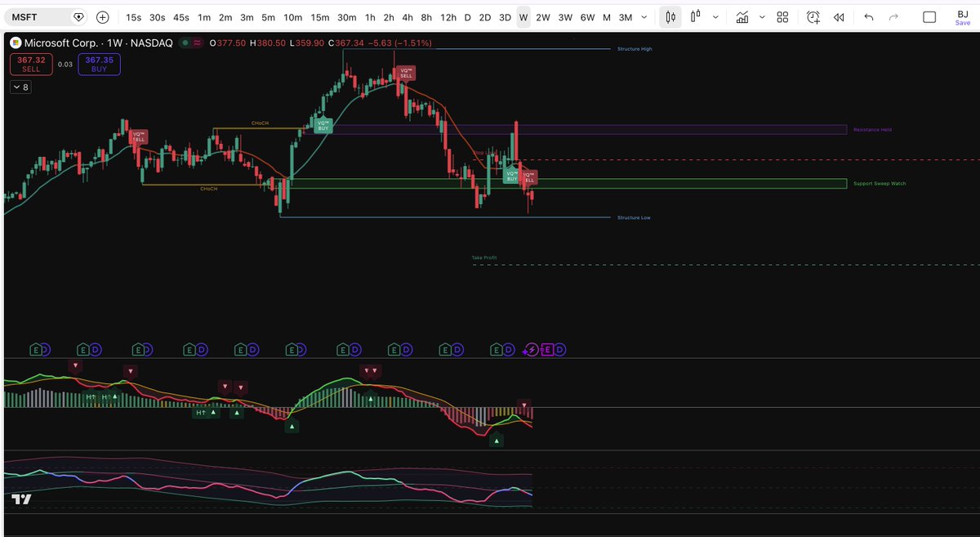The image size is (980, 537).
Task: Open the layout setup square icon
Action: [929, 17]
